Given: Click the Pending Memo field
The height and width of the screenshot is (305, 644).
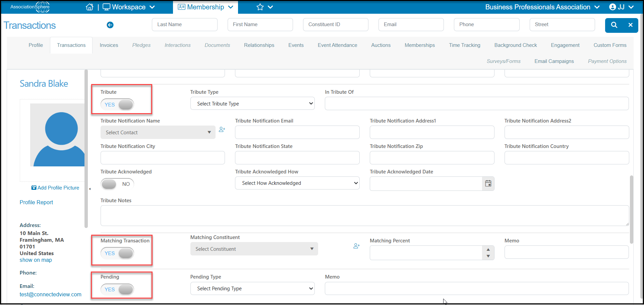Looking at the screenshot, I should click(477, 288).
